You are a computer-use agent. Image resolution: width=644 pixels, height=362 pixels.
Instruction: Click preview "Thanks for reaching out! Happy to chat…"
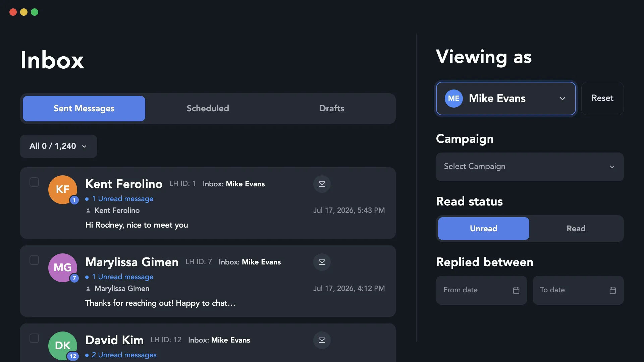[160, 303]
